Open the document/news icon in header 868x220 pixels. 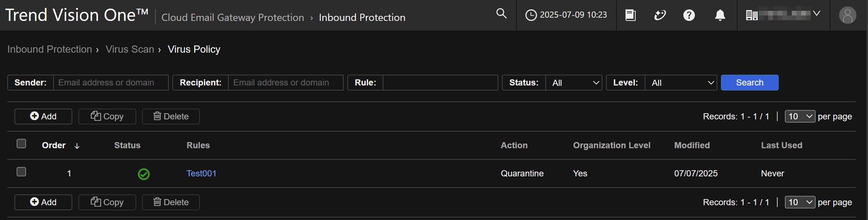point(630,15)
